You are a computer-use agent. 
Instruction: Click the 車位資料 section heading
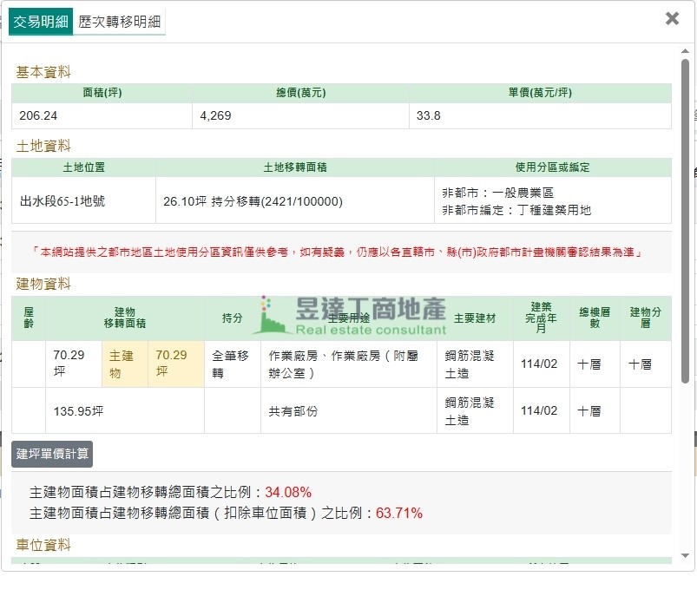pos(43,545)
